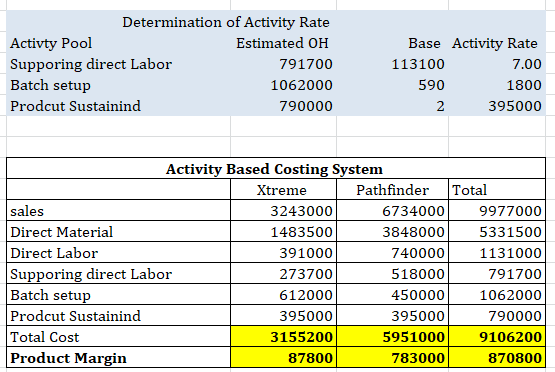Click the 'Total Cost' row label
Image resolution: width=555 pixels, height=372 pixels.
[45, 337]
